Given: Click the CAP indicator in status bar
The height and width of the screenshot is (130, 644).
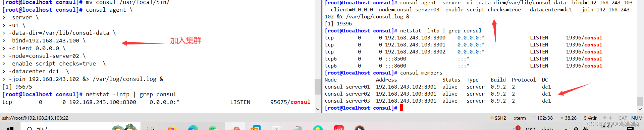Looking at the screenshot, I should click(623, 118).
